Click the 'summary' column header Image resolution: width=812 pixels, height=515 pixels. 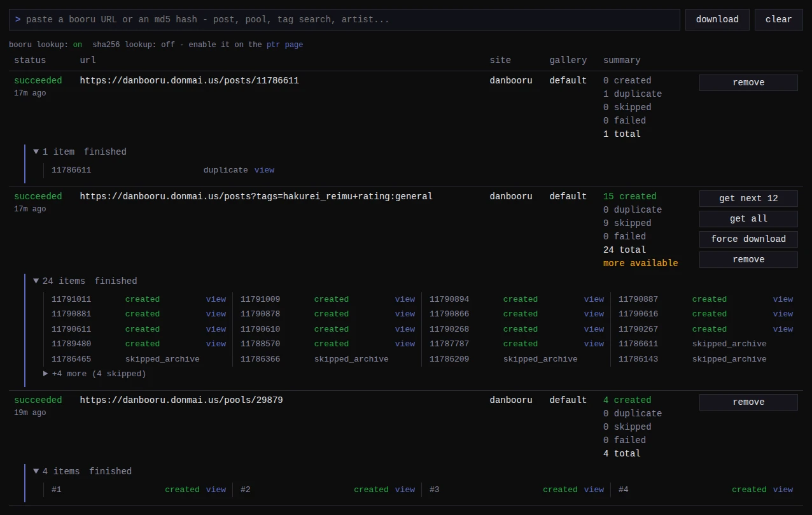[x=622, y=60]
